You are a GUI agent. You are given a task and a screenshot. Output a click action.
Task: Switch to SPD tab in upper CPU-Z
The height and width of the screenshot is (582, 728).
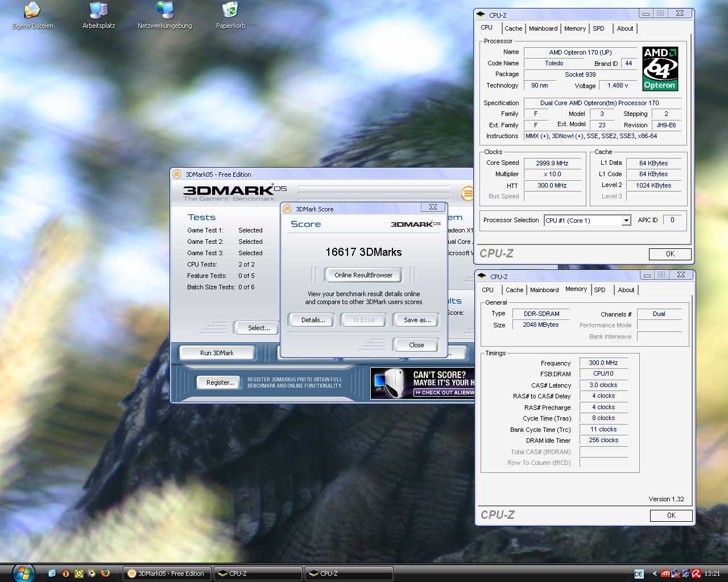tap(598, 28)
